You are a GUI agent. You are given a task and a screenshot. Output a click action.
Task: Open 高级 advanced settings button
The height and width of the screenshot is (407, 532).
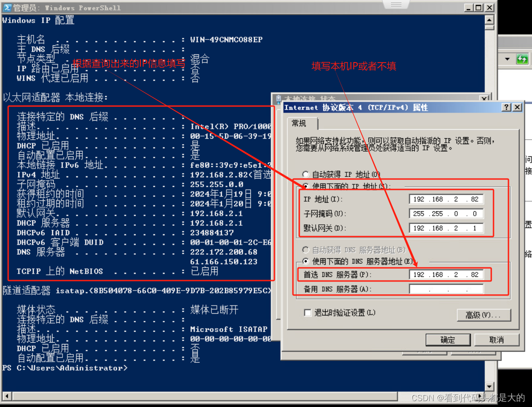click(x=484, y=315)
